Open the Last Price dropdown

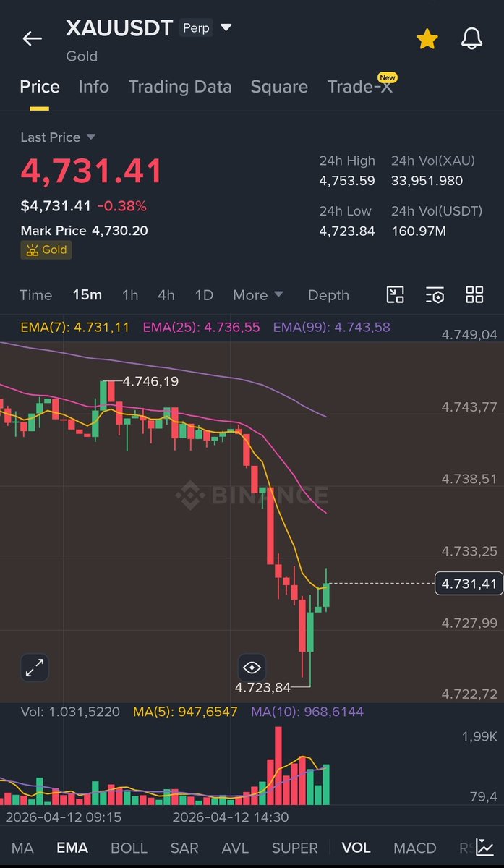pos(90,137)
